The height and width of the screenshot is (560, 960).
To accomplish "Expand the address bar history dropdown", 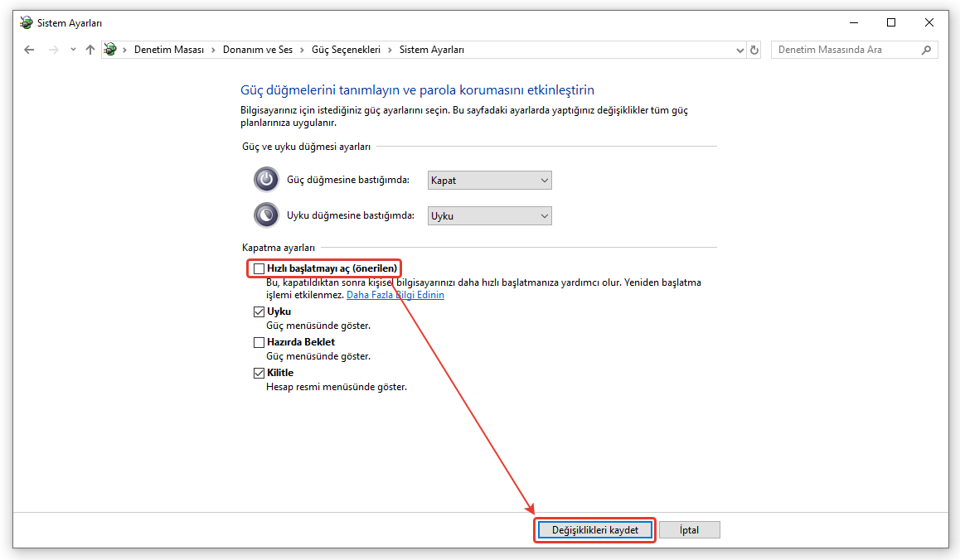I will point(740,50).
